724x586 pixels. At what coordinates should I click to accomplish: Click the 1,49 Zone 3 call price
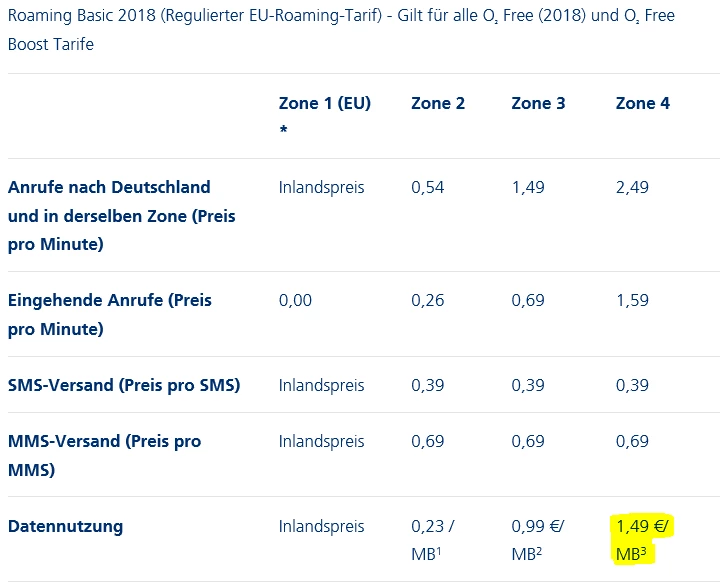pyautogui.click(x=529, y=187)
